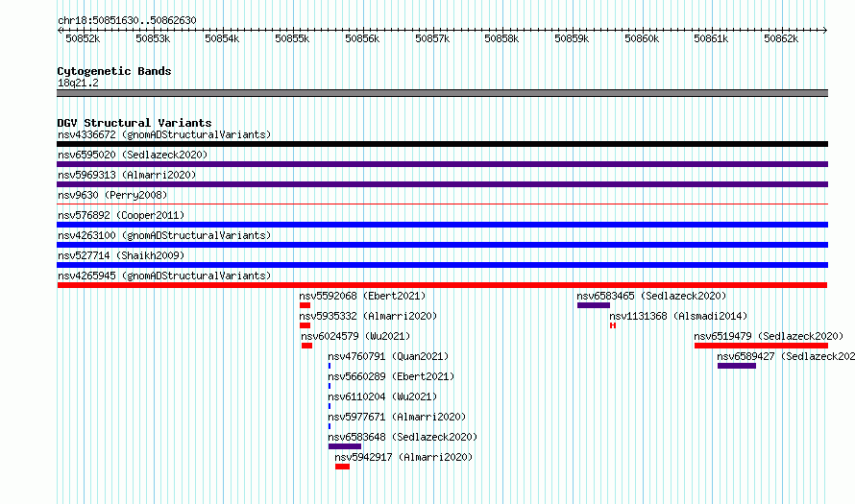Open nsv5660289 (Ebert2021) label
This screenshot has height=504, width=855.
(x=391, y=376)
